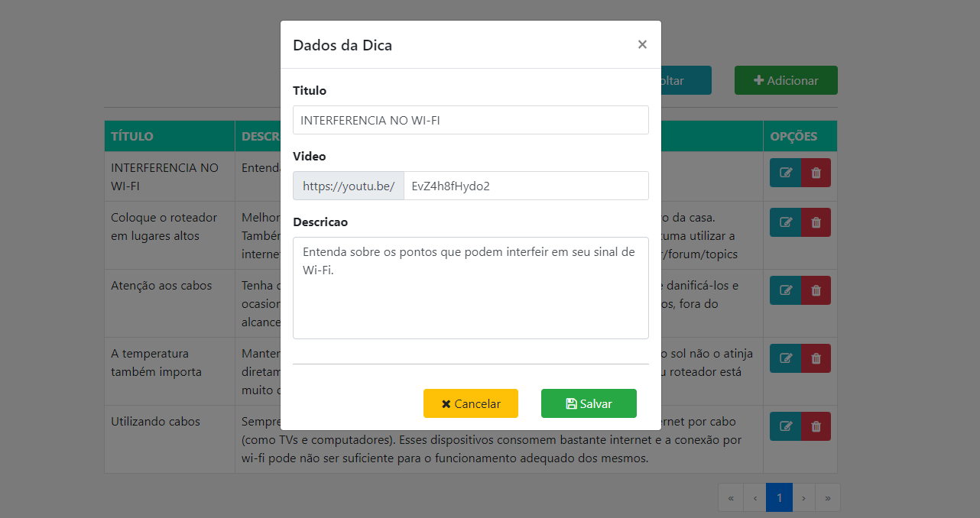This screenshot has height=518, width=980.
Task: Focus the Video ID input
Action: click(x=526, y=186)
